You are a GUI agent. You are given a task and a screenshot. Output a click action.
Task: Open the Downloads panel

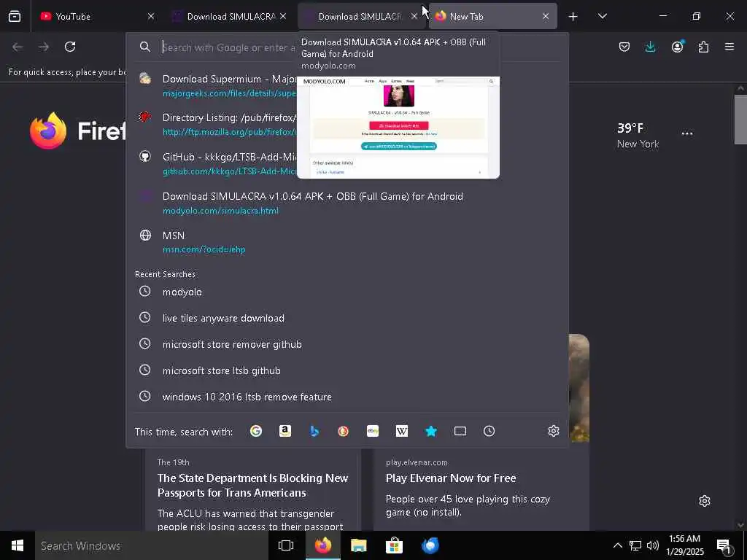pos(650,47)
